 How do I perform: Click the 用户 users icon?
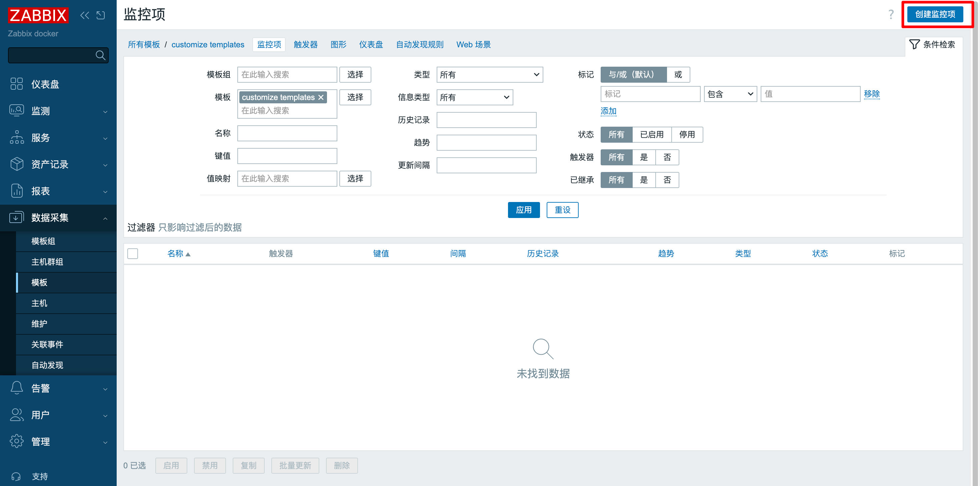click(x=17, y=414)
